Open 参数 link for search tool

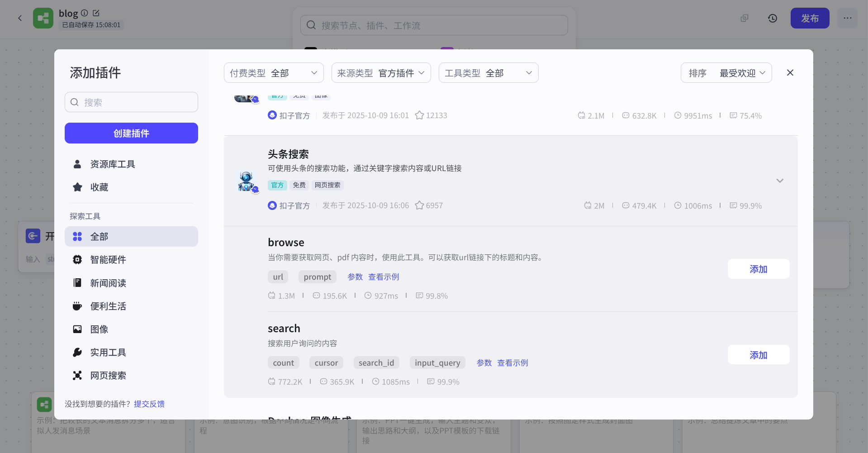pos(484,363)
